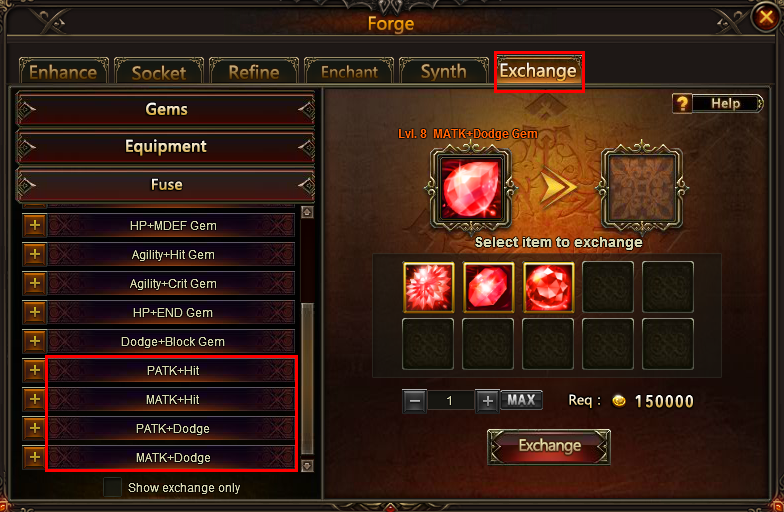Click the question mark Help icon
Screen dimensions: 784x512
682,104
